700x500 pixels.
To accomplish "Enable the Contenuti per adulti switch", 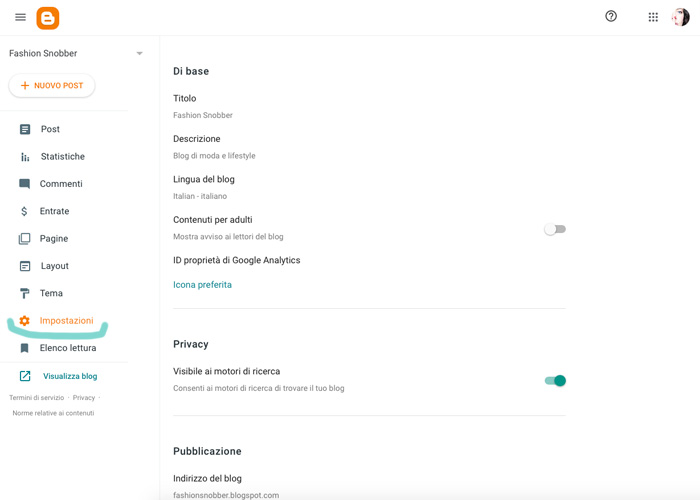I will click(x=555, y=229).
